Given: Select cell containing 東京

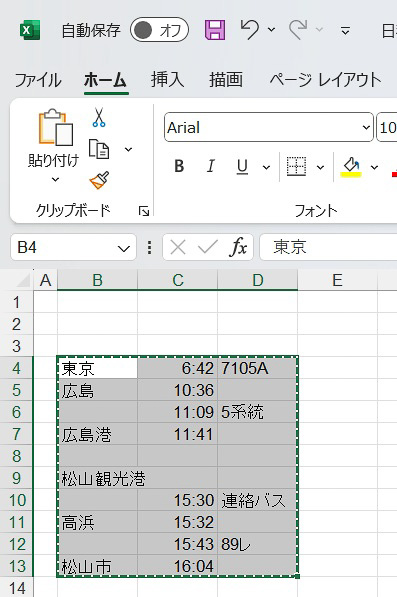Looking at the screenshot, I should pyautogui.click(x=97, y=368).
